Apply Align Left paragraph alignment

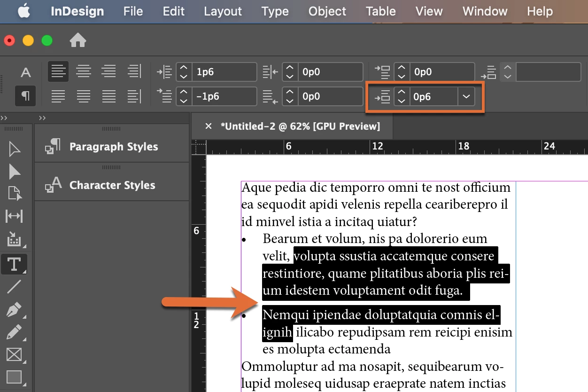[x=58, y=71]
